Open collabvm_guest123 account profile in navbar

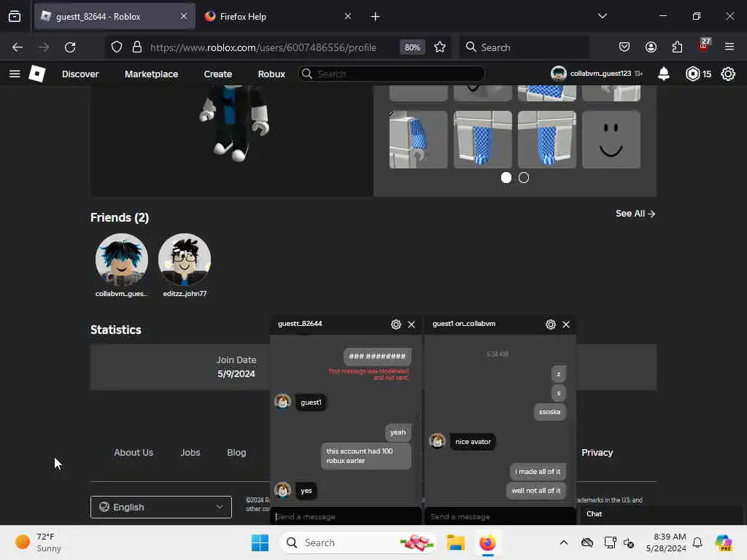pyautogui.click(x=597, y=74)
